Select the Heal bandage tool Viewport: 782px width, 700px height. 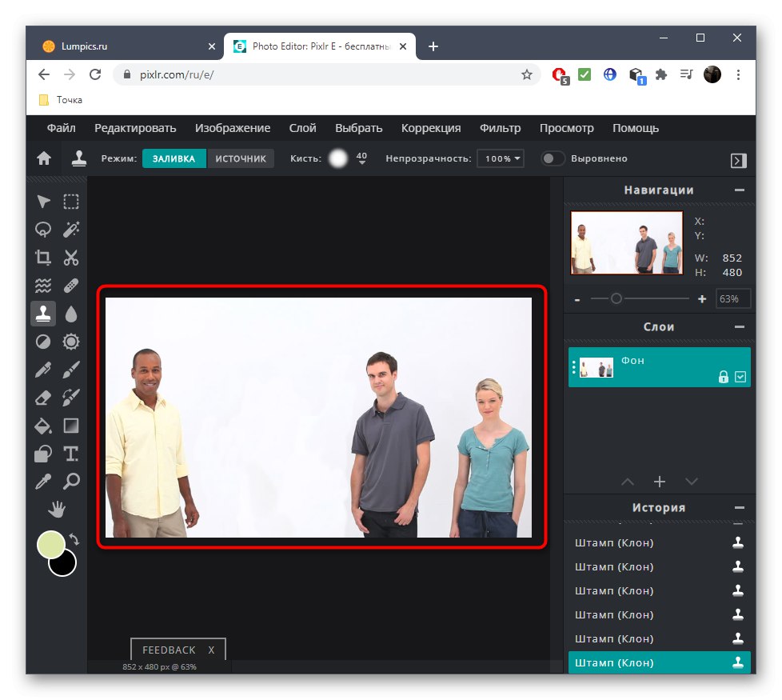(71, 286)
